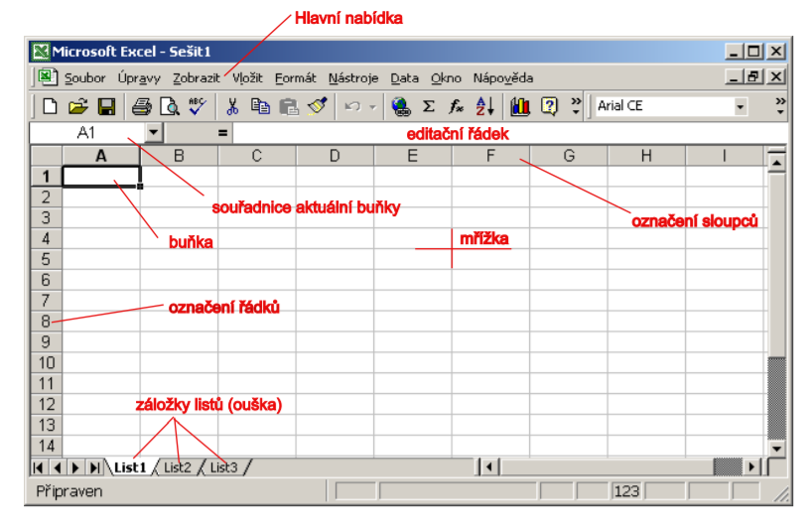Open the Arial CE font dropdown

(x=741, y=106)
